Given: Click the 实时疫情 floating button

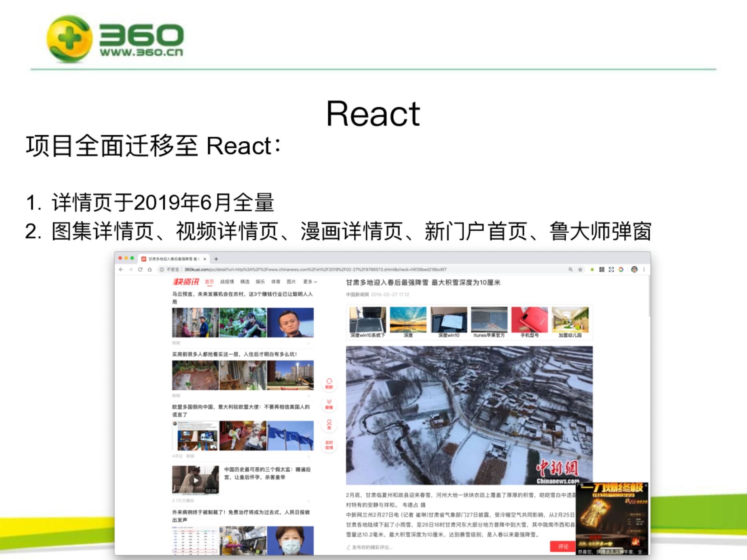Looking at the screenshot, I should click(x=329, y=445).
